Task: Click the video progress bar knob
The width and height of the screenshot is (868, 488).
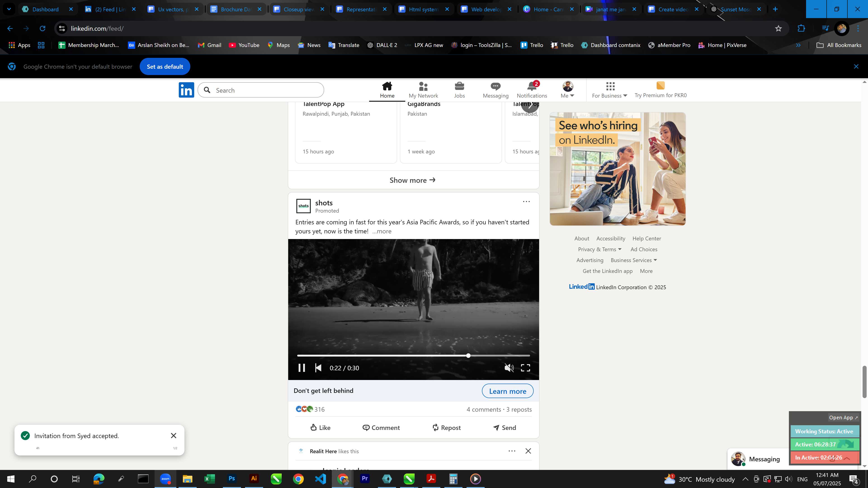Action: tap(468, 356)
